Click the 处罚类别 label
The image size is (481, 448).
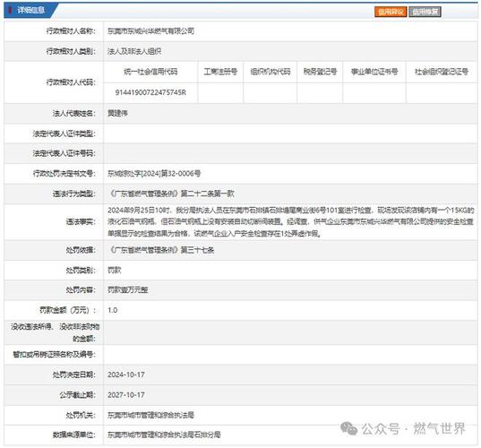(81, 271)
